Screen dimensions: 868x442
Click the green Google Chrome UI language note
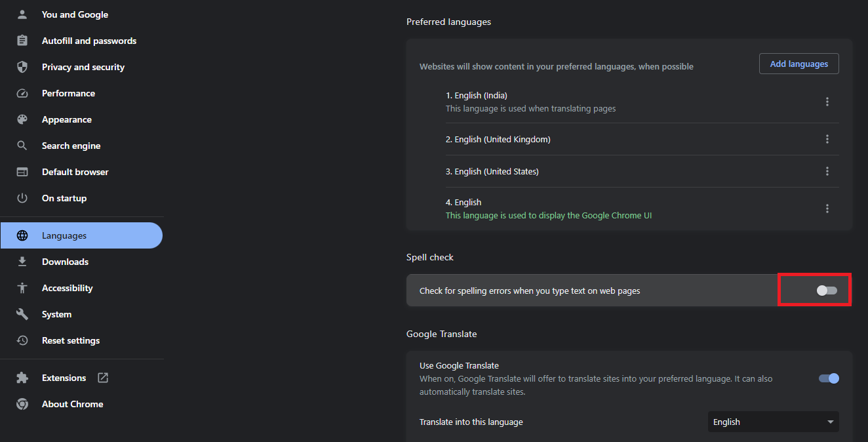tap(549, 215)
